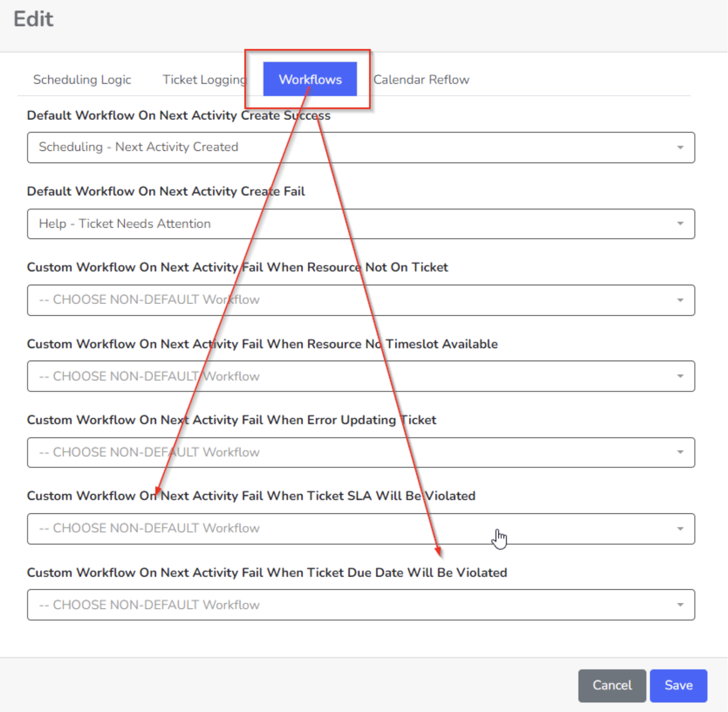Screen dimensions: 728x712
Task: Click the caret arrow on Create Success dropdown
Action: (680, 148)
